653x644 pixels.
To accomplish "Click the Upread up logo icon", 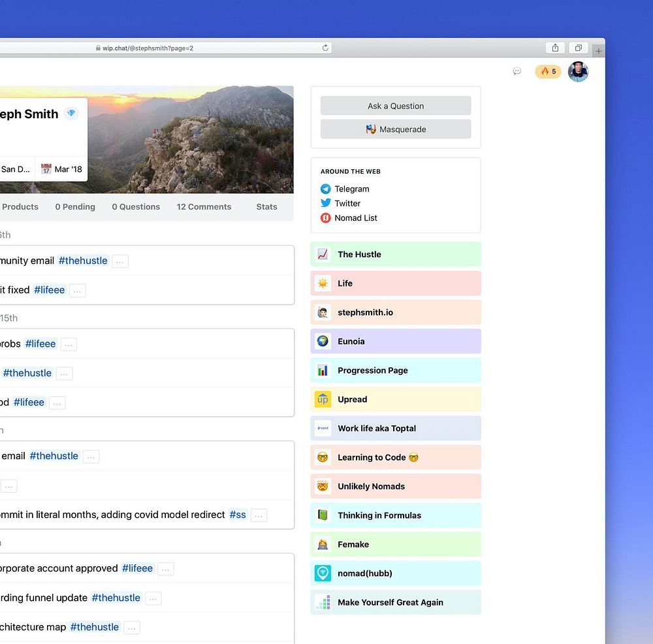I will 323,400.
